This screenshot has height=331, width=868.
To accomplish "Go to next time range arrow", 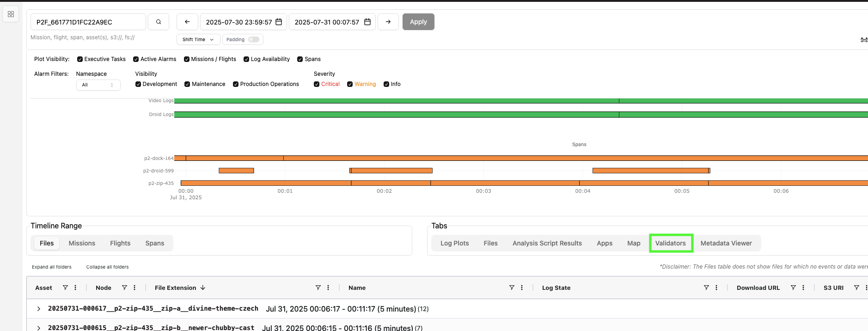I will [x=388, y=22].
